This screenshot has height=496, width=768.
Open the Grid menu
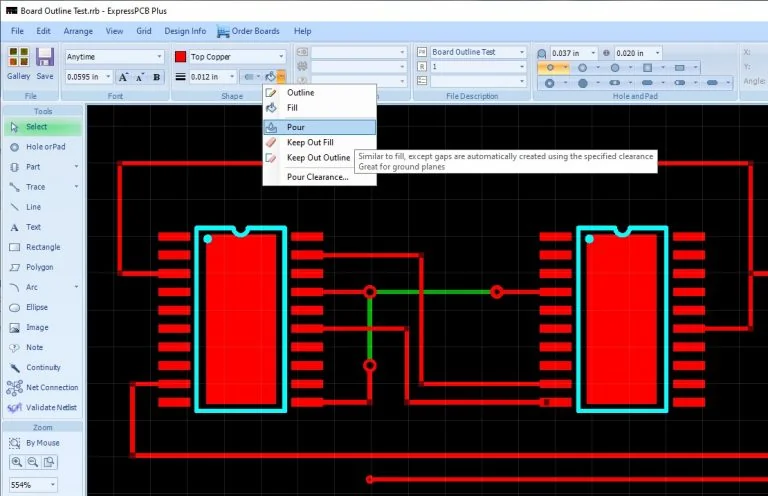click(144, 31)
